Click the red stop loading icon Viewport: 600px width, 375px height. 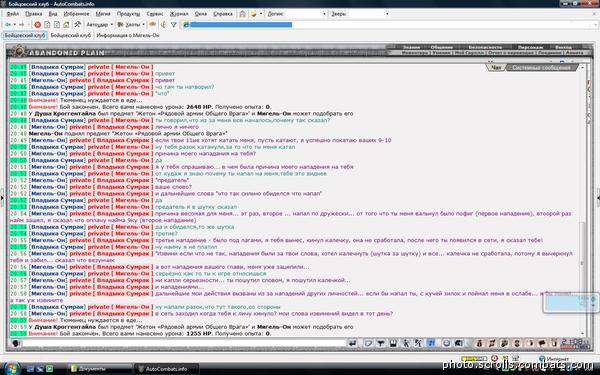(38, 24)
